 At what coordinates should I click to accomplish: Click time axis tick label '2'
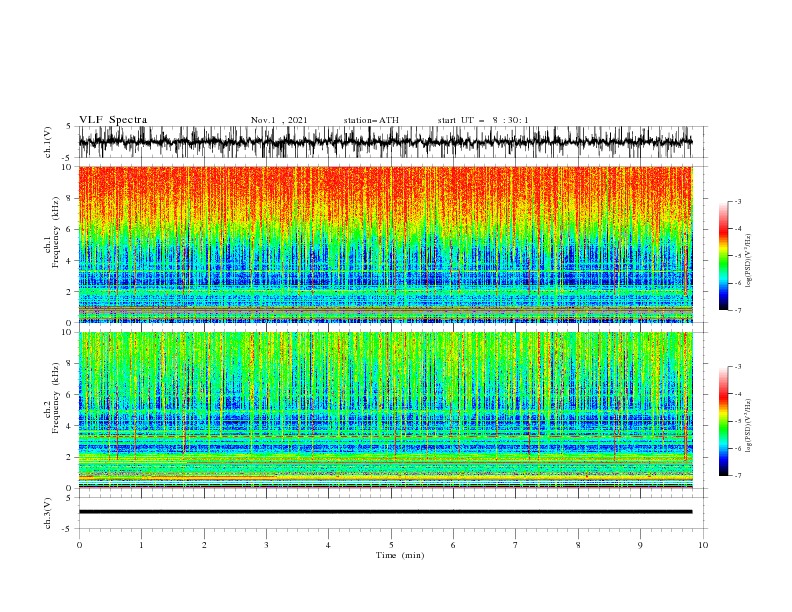coord(204,545)
